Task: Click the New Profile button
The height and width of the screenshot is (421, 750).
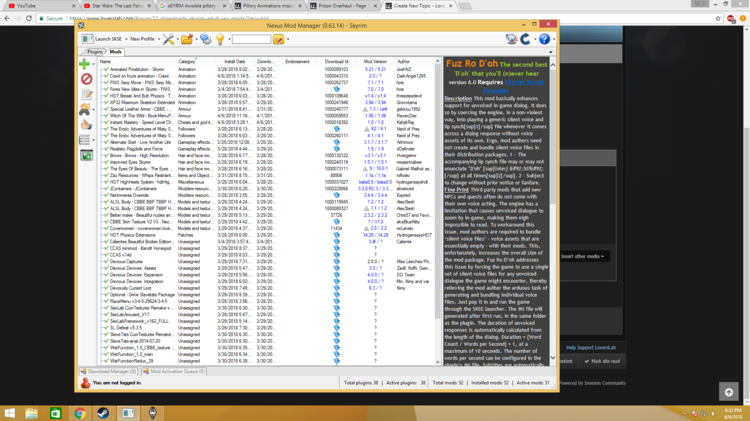Action: pyautogui.click(x=142, y=39)
